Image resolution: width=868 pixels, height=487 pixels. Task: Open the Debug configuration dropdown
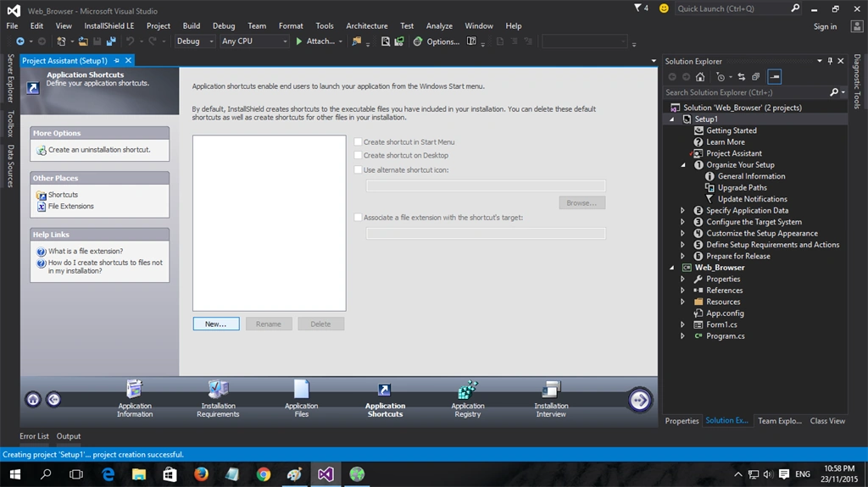click(x=195, y=41)
